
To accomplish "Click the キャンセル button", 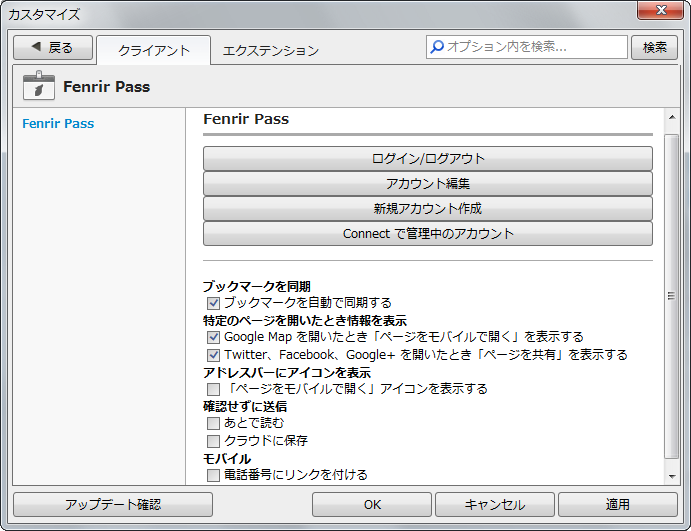I will [x=495, y=504].
